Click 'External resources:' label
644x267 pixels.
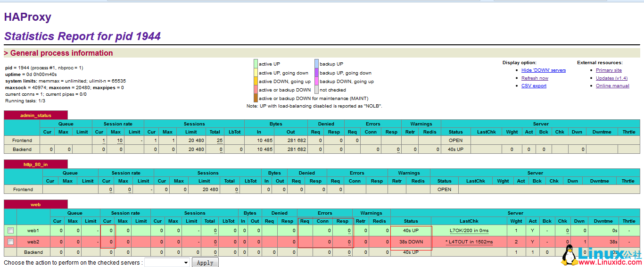point(600,63)
